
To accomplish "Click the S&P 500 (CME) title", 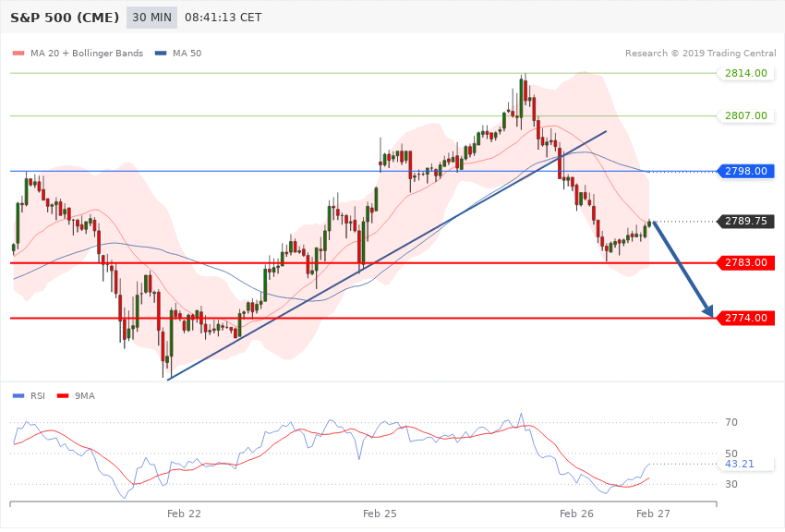I will pyautogui.click(x=65, y=18).
